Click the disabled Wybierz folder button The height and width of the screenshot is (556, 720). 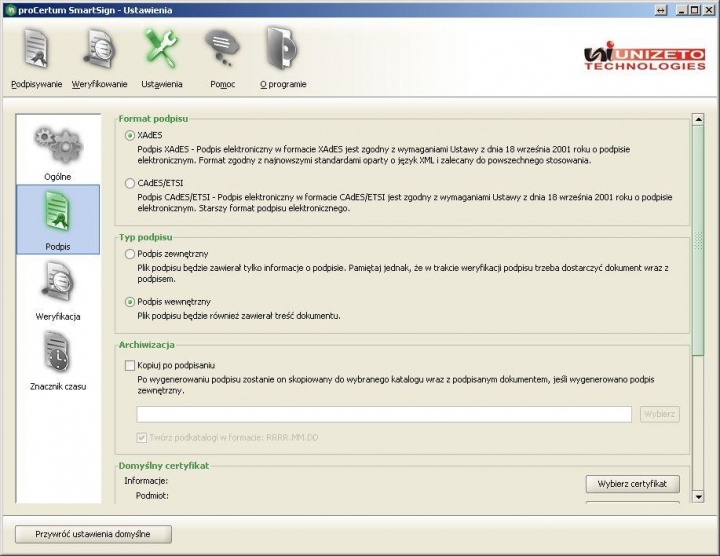(660, 414)
